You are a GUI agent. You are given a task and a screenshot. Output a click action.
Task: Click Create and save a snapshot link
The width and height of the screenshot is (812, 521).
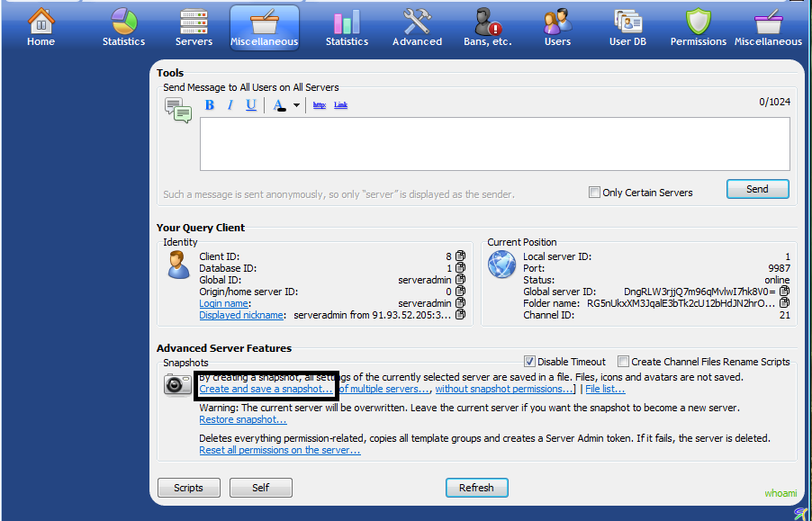click(266, 389)
